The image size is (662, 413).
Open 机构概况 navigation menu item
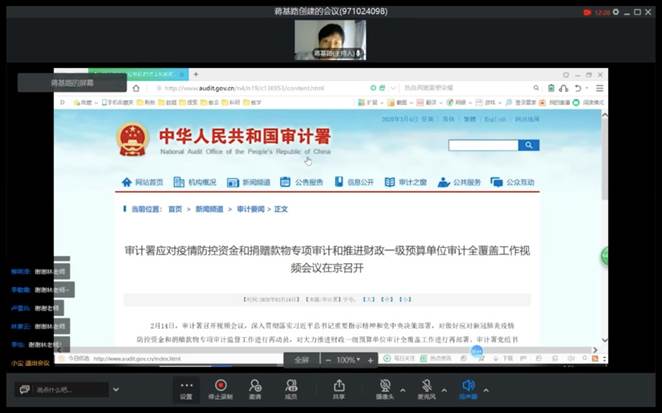pyautogui.click(x=194, y=182)
